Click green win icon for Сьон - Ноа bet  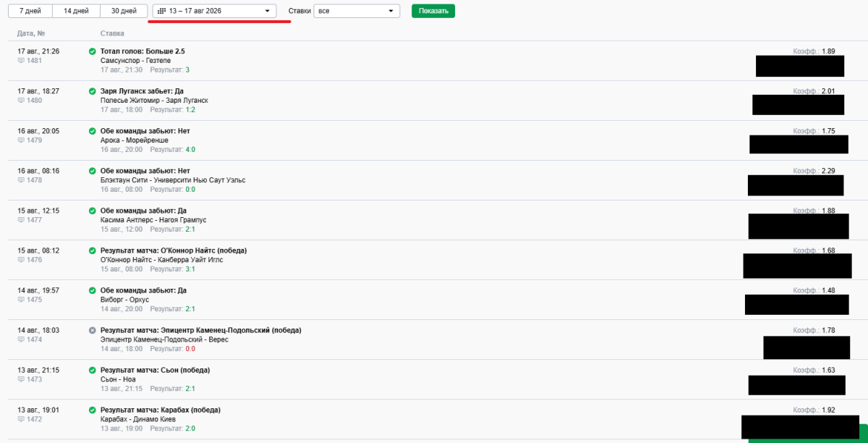(92, 370)
